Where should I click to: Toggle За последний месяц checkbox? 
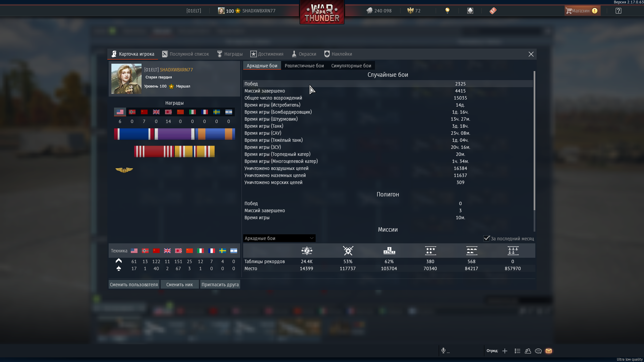pyautogui.click(x=486, y=238)
